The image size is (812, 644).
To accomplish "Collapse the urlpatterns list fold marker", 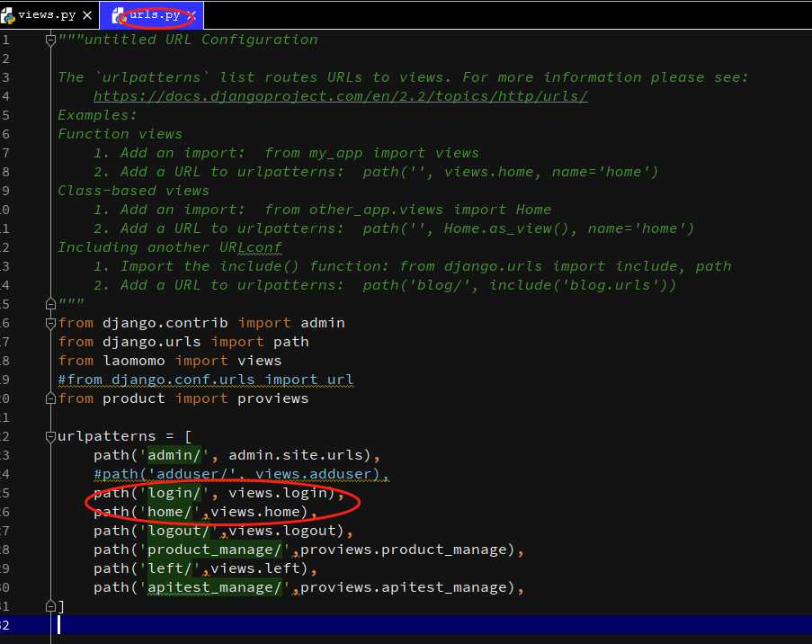I will [x=50, y=437].
